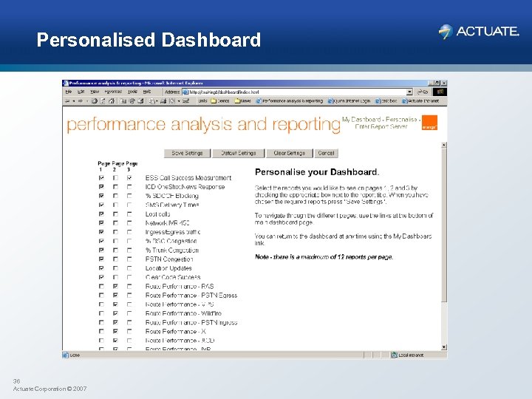Click the Orange logo square
The image size is (532, 399).
click(429, 123)
